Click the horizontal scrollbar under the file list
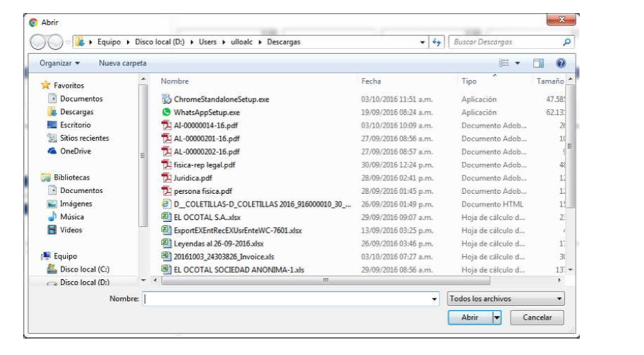644x355 pixels. (x=325, y=280)
